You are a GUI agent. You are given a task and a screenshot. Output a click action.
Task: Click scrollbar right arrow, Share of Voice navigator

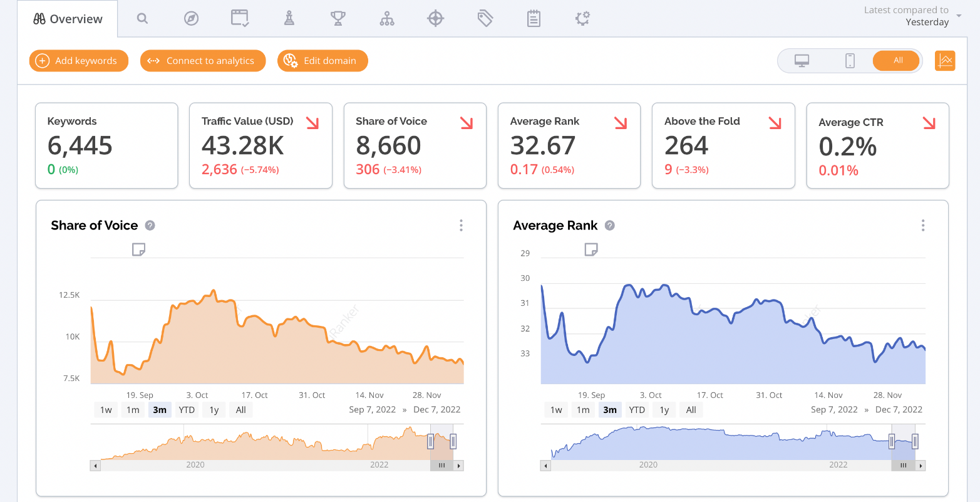pos(459,466)
